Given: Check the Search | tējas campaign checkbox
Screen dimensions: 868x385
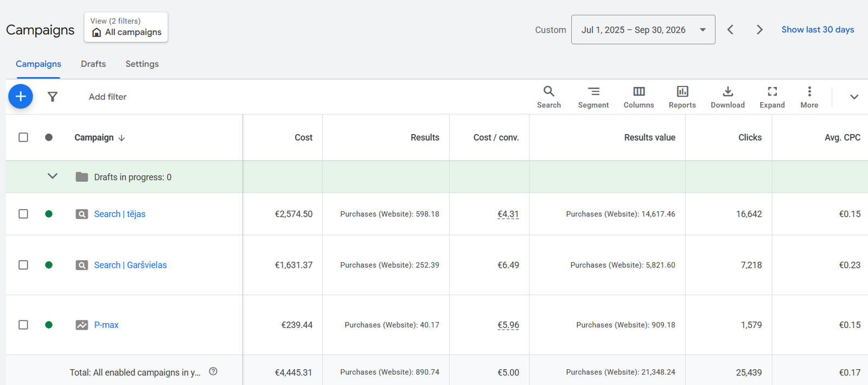Looking at the screenshot, I should pos(23,214).
